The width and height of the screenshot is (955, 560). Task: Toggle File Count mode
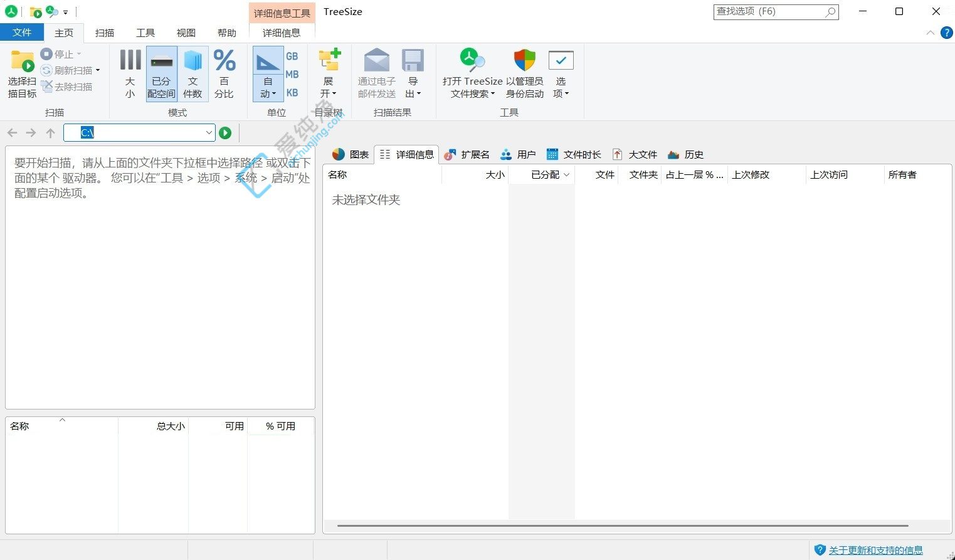(x=193, y=74)
